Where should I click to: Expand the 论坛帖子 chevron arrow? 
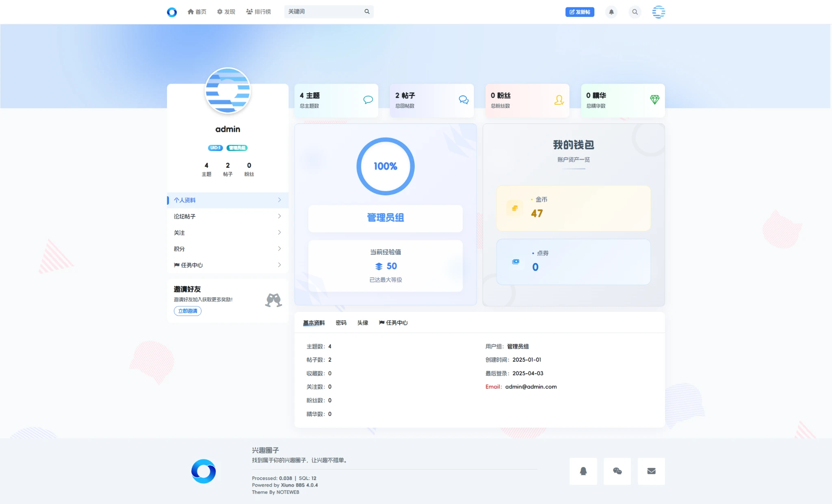(x=279, y=216)
